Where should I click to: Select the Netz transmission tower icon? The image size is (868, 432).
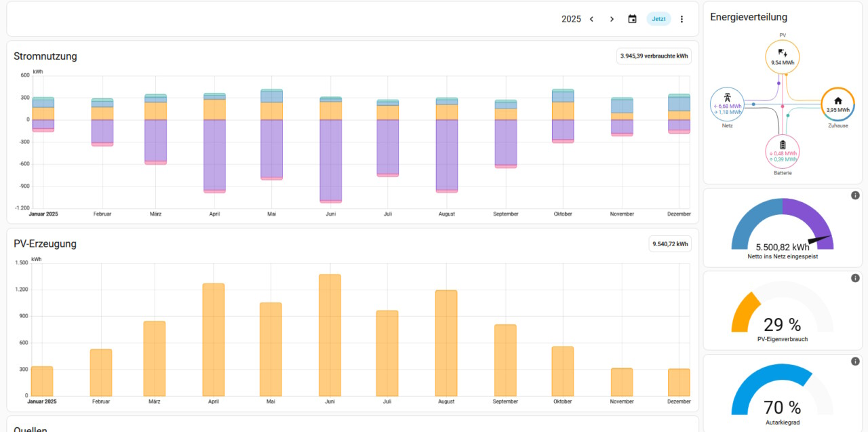727,96
